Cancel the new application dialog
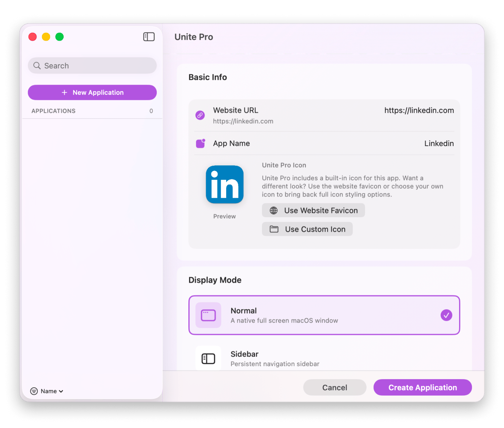The width and height of the screenshot is (504, 428). point(335,387)
